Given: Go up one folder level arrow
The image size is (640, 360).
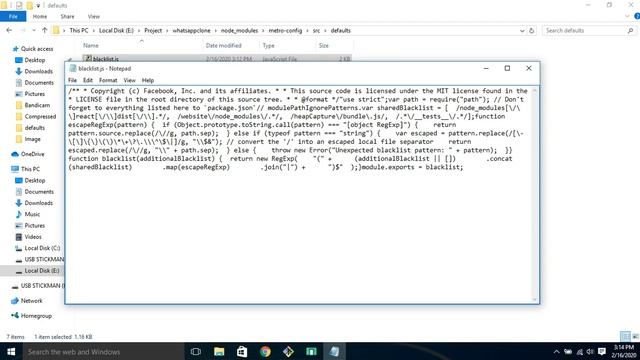Looking at the screenshot, I should click(x=44, y=30).
